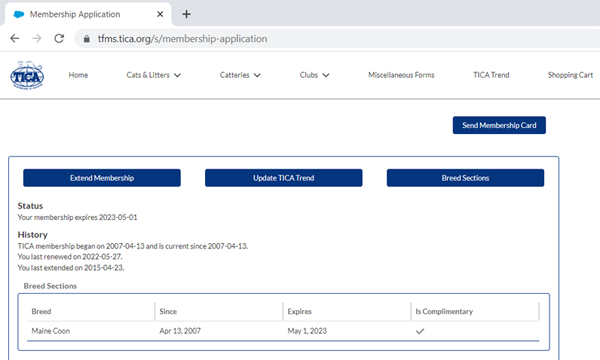Click the TICA logo
The height and width of the screenshot is (360, 600).
click(x=27, y=75)
